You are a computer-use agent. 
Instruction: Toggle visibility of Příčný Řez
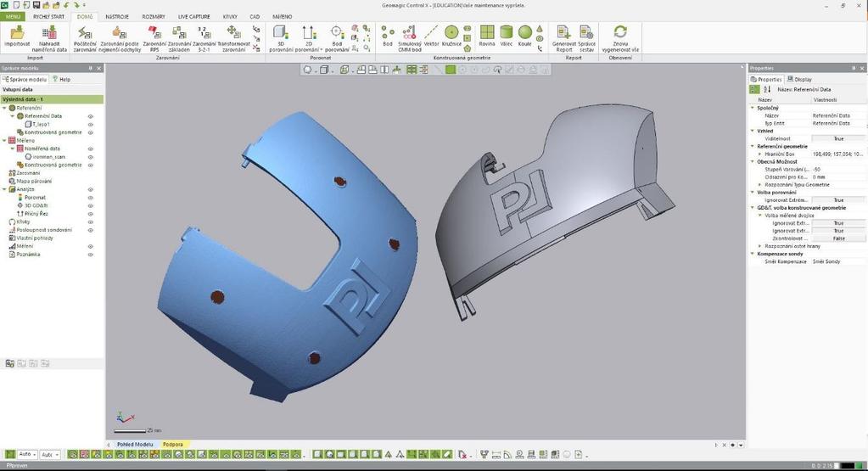click(x=90, y=214)
